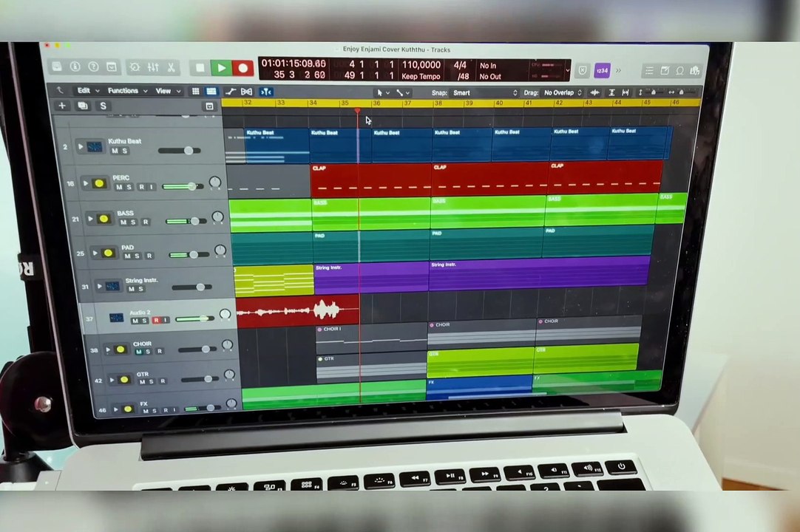
Task: Open Smart Controls dial icon
Action: pos(135,67)
